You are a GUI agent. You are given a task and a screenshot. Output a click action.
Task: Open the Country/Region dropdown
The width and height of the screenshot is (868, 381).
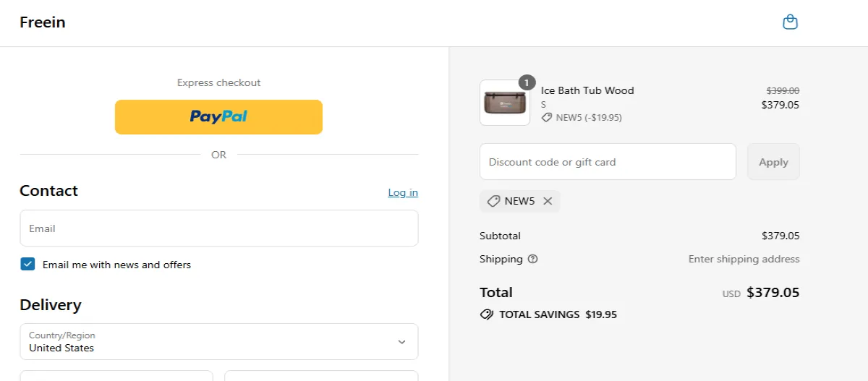(x=218, y=341)
